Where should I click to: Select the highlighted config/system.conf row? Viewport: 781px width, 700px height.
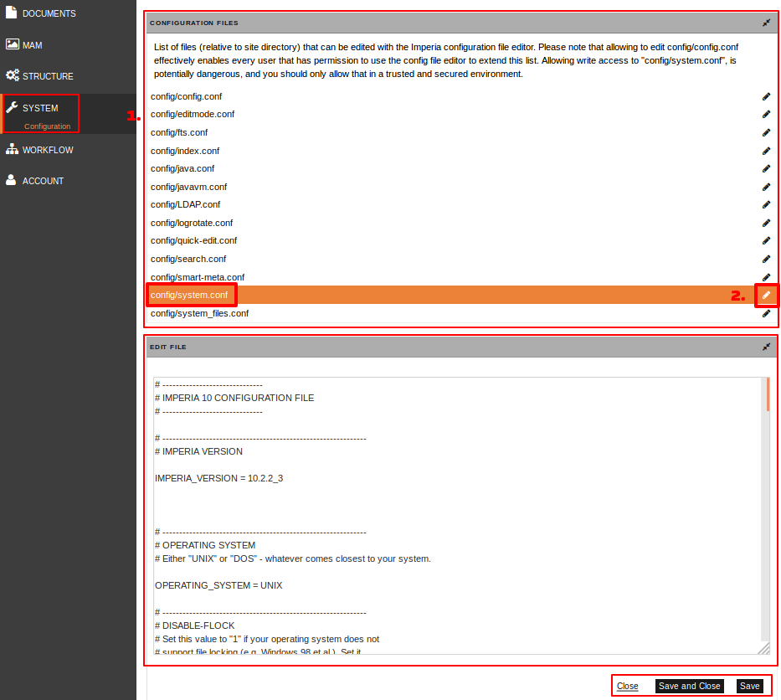pyautogui.click(x=462, y=295)
